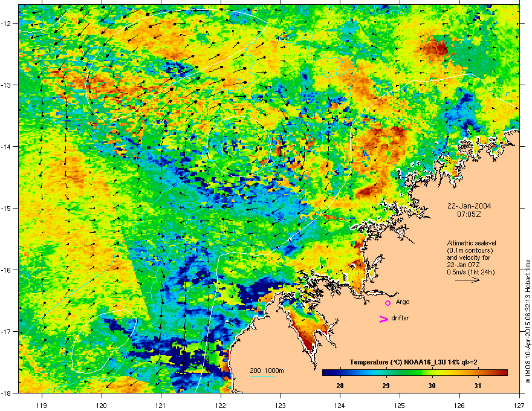Click longitude axis label 126

(x=459, y=405)
